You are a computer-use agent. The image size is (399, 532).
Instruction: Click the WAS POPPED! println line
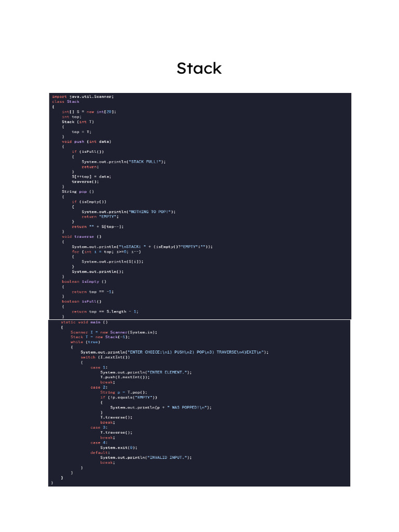[x=161, y=407]
